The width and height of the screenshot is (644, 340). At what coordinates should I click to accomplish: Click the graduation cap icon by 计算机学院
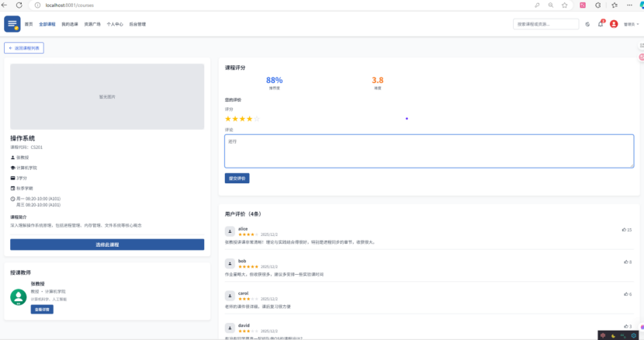tap(12, 168)
